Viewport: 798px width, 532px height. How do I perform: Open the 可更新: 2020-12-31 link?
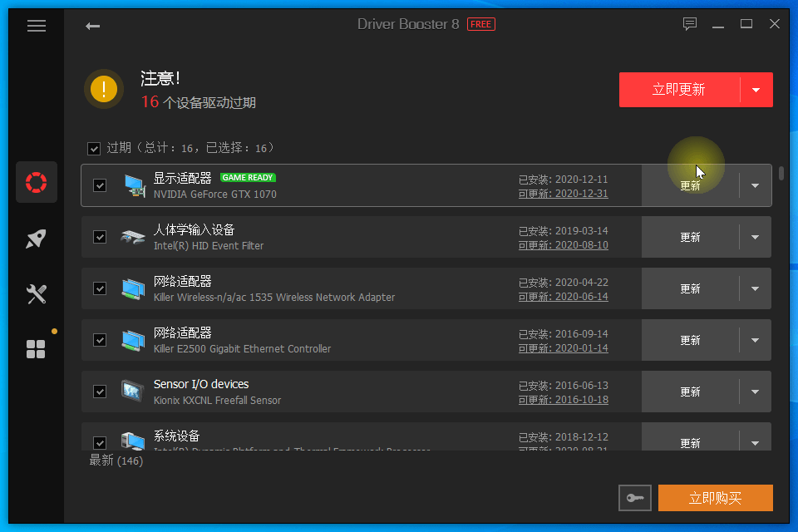(563, 194)
